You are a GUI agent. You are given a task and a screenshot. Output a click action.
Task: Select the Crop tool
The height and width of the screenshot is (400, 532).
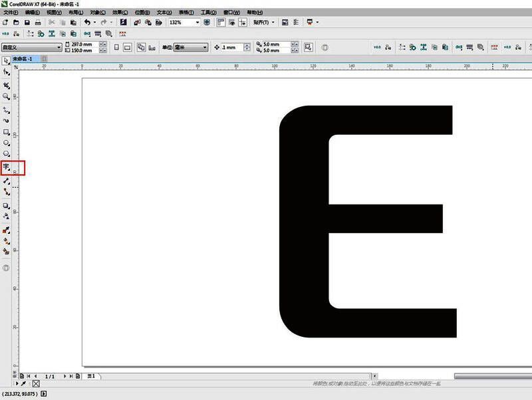[x=7, y=86]
